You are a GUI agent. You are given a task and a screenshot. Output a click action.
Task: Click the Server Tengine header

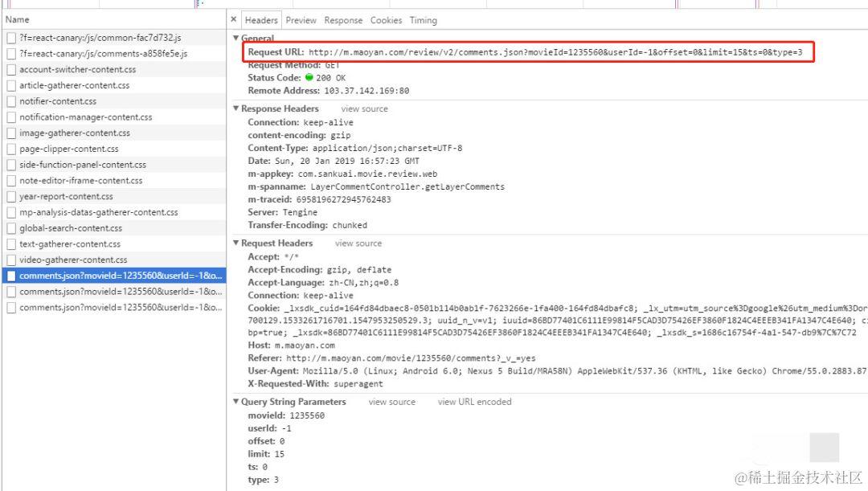282,213
